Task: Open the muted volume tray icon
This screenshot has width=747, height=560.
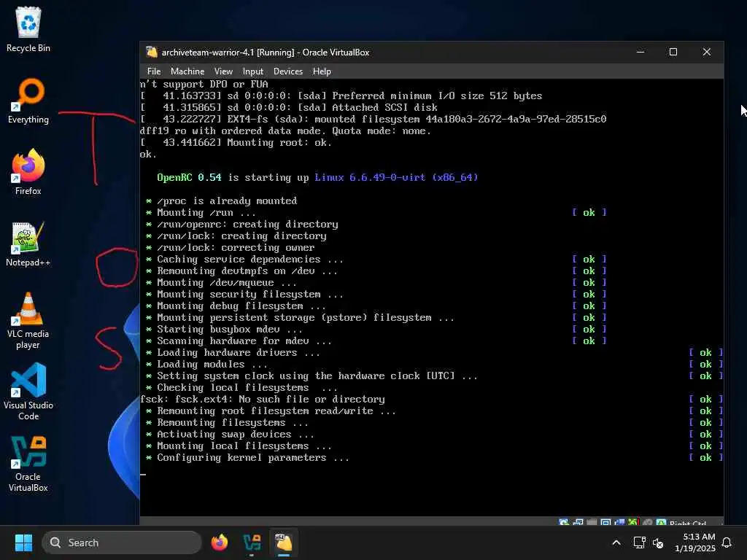Action: 658,542
